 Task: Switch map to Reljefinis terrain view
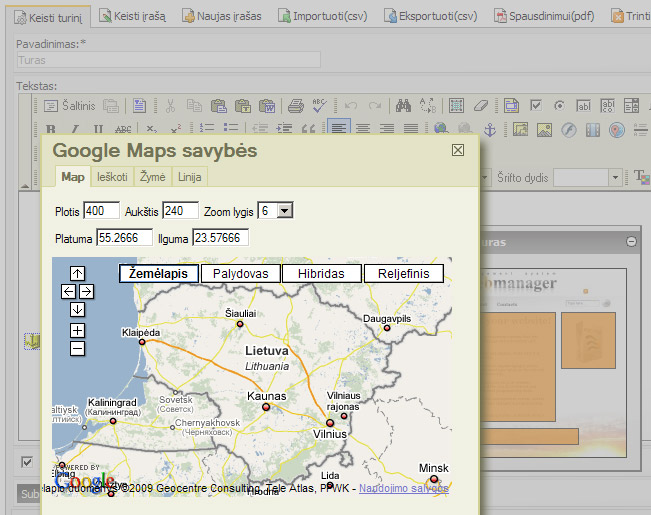[404, 274]
